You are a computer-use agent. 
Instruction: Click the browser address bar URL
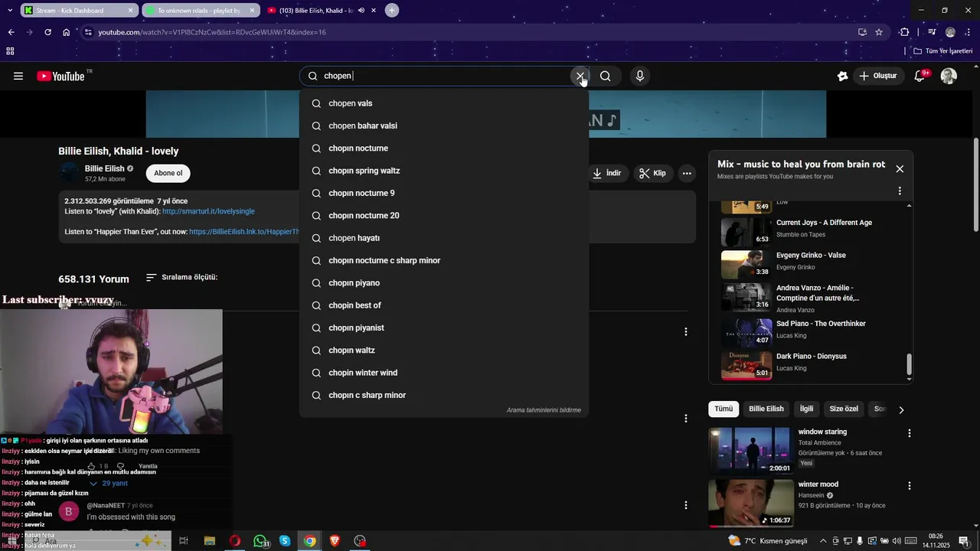[212, 32]
